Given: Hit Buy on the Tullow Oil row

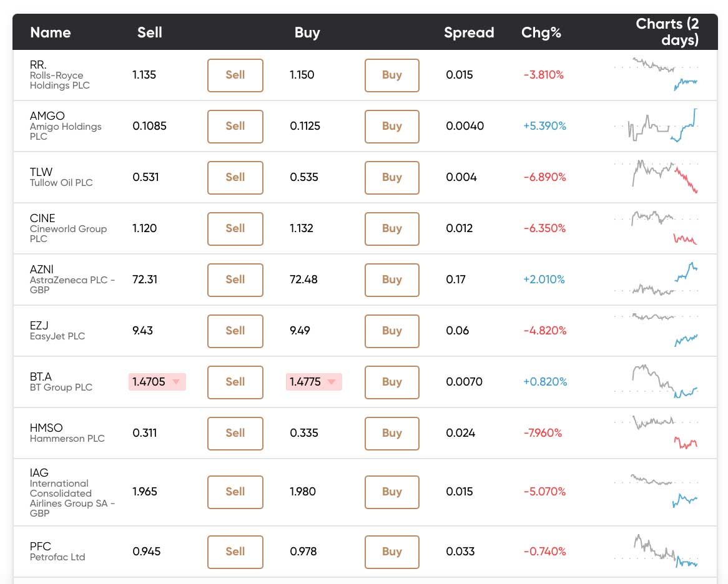Looking at the screenshot, I should coord(392,177).
